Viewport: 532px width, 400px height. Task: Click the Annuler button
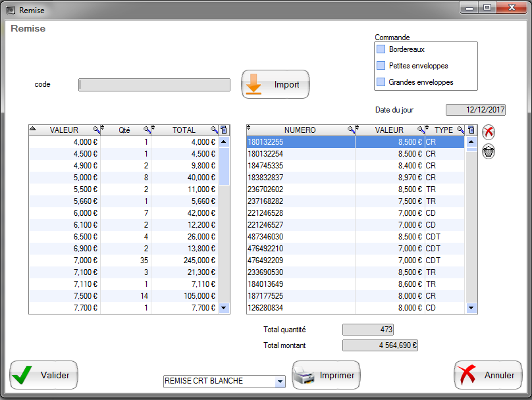pyautogui.click(x=488, y=375)
